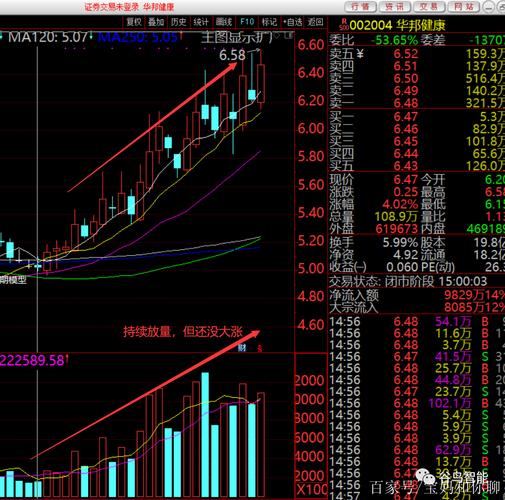Click the latest red candlestick on chart

tap(261, 83)
